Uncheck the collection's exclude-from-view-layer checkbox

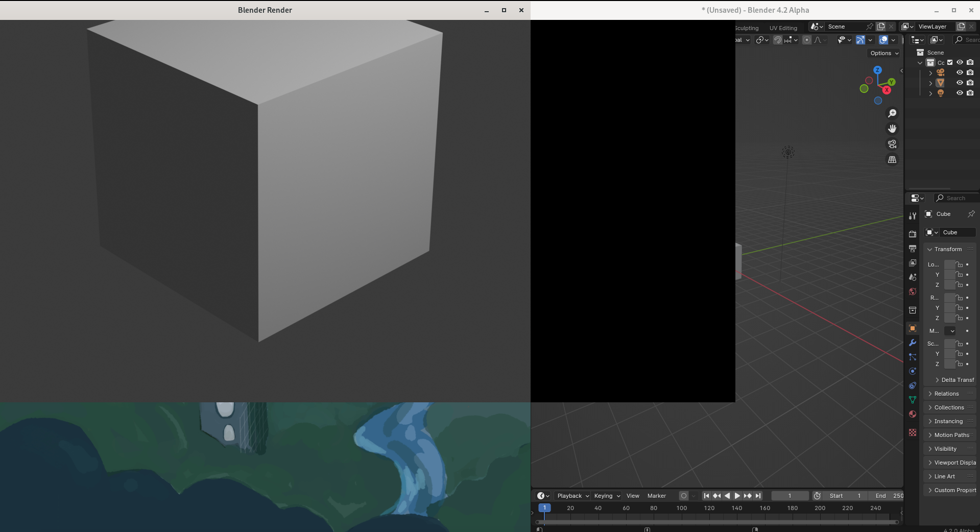pyautogui.click(x=950, y=62)
